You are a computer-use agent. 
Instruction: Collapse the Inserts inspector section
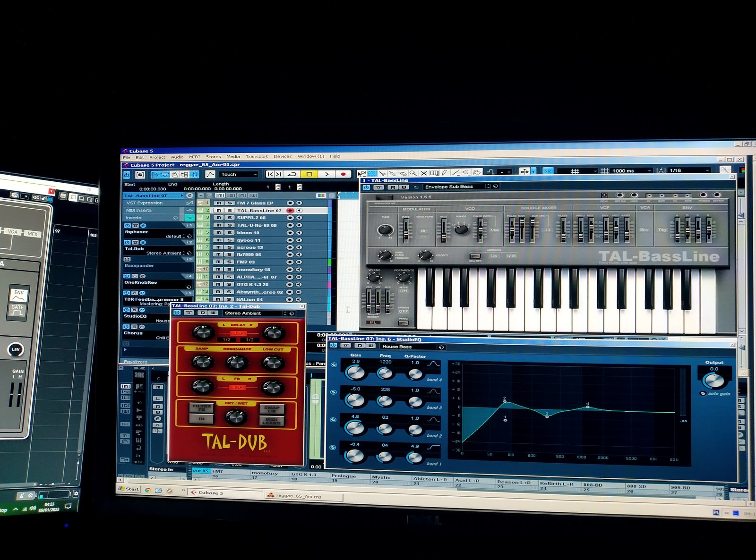pyautogui.click(x=158, y=218)
